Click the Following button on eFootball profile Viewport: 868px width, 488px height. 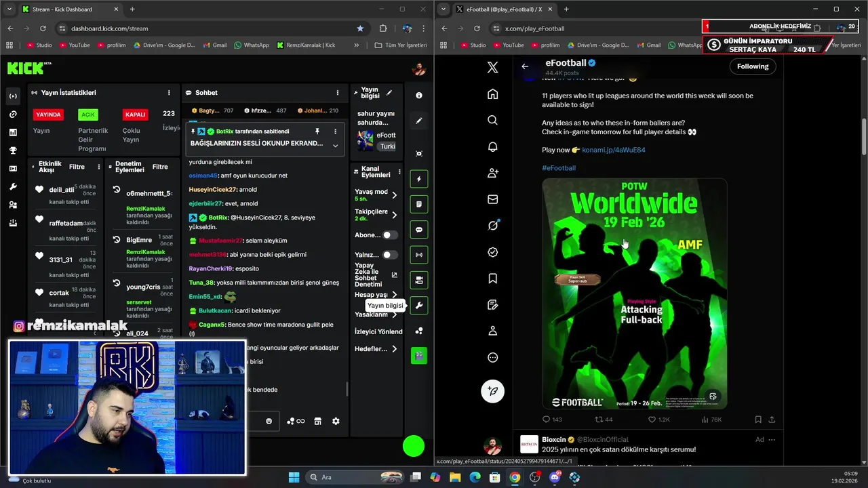[x=753, y=66]
